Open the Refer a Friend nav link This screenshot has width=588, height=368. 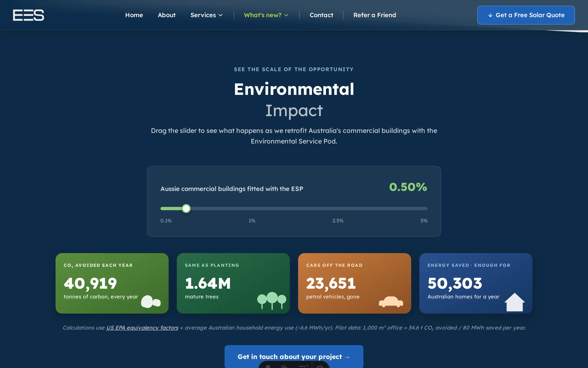coord(374,15)
